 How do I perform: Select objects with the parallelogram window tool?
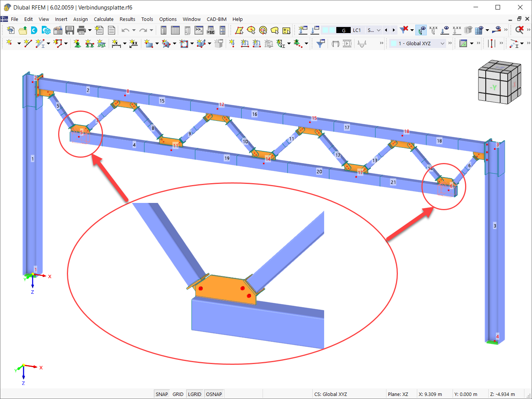pos(239,30)
